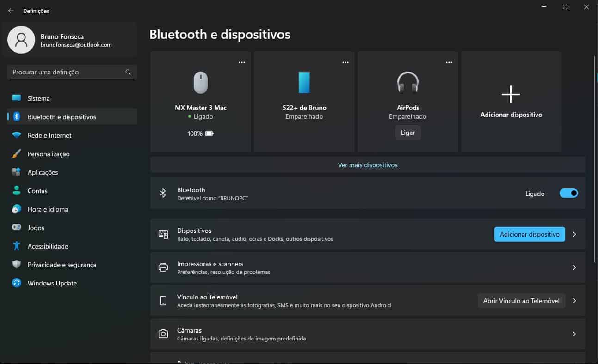Open more options for S22+ de Bruno

tap(345, 62)
